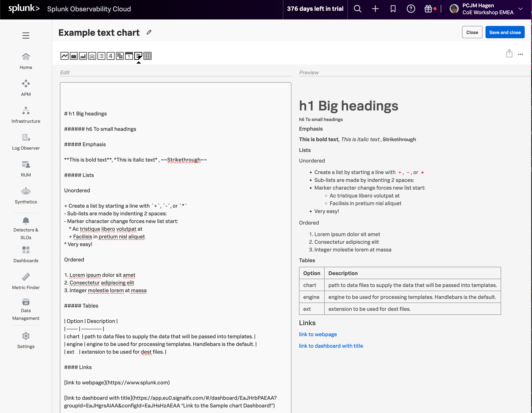Choose the histogram chart type icon
The height and width of the screenshot is (413, 532).
pos(92,56)
